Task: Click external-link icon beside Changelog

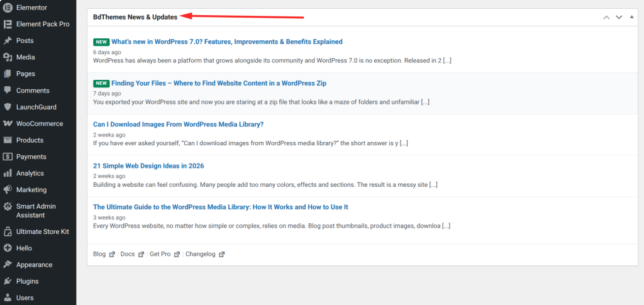Action: click(222, 255)
